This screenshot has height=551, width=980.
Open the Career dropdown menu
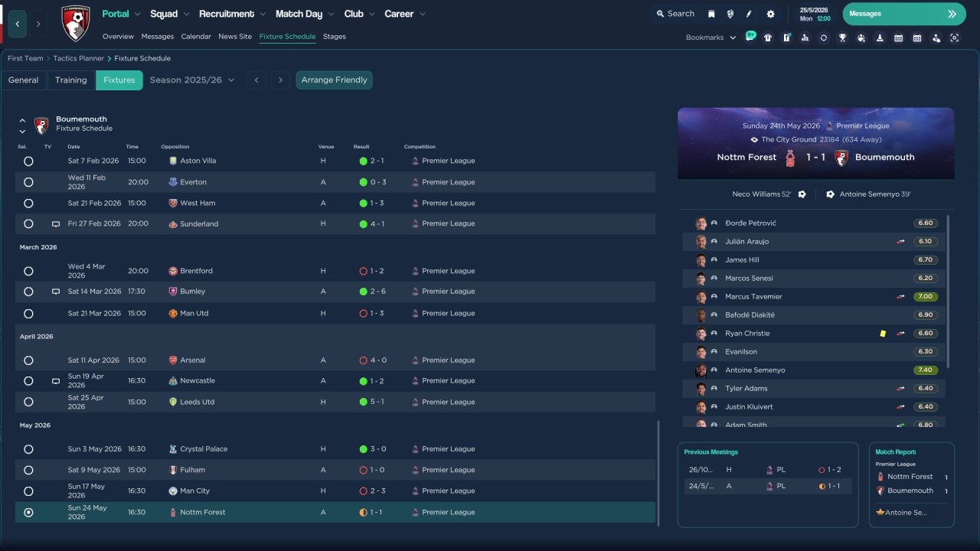tap(406, 14)
